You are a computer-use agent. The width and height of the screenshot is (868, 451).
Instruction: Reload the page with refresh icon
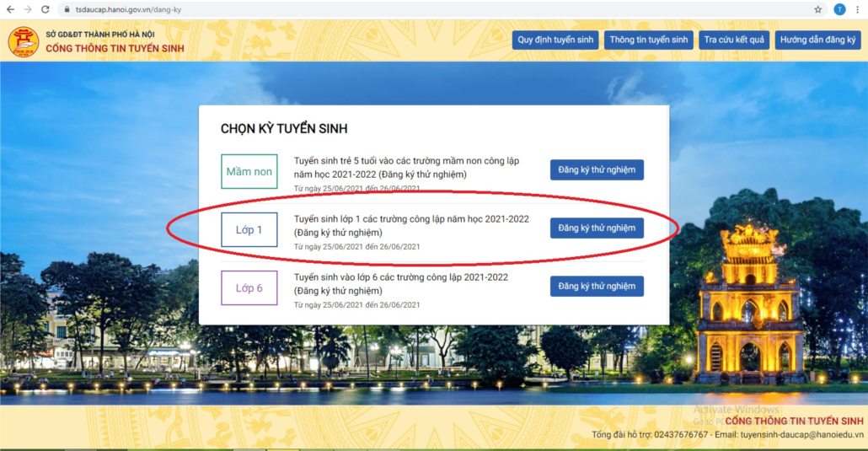point(46,9)
